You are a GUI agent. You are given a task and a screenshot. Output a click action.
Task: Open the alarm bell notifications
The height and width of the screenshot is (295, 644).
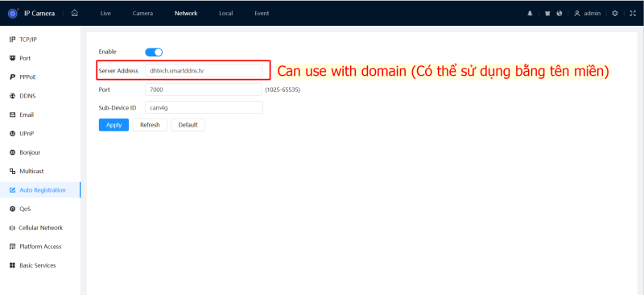coord(530,13)
